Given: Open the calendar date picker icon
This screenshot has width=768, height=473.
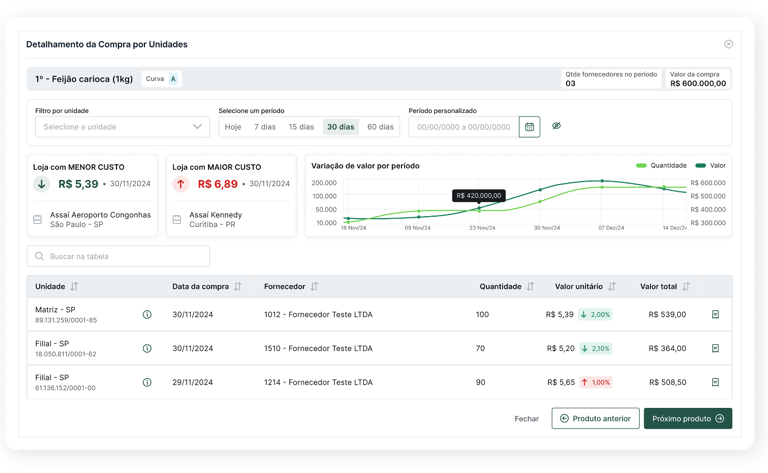Looking at the screenshot, I should point(529,127).
